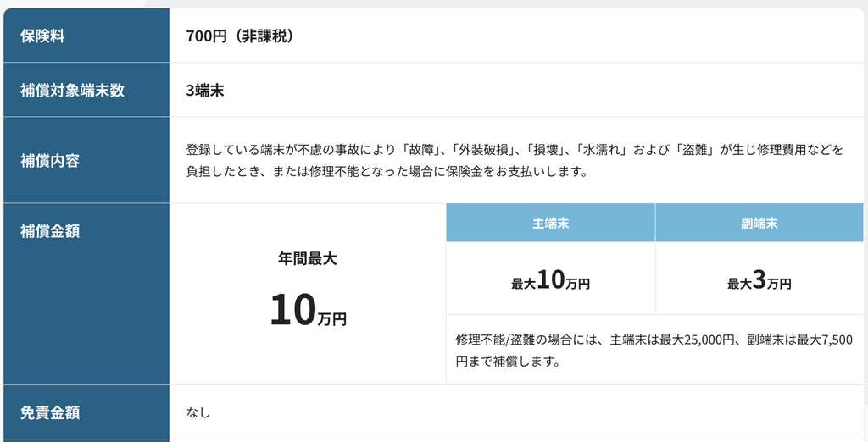The height and width of the screenshot is (442, 868).
Task: Click the 年間最大 label
Action: point(308,259)
